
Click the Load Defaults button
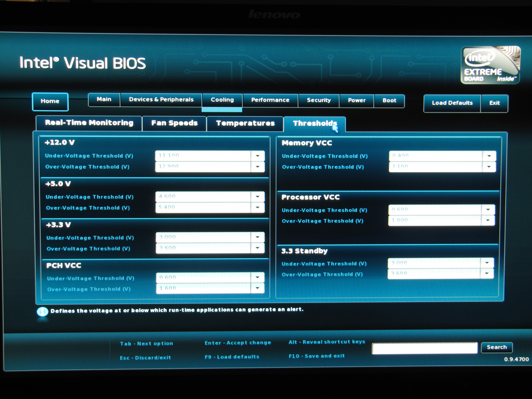tap(452, 103)
